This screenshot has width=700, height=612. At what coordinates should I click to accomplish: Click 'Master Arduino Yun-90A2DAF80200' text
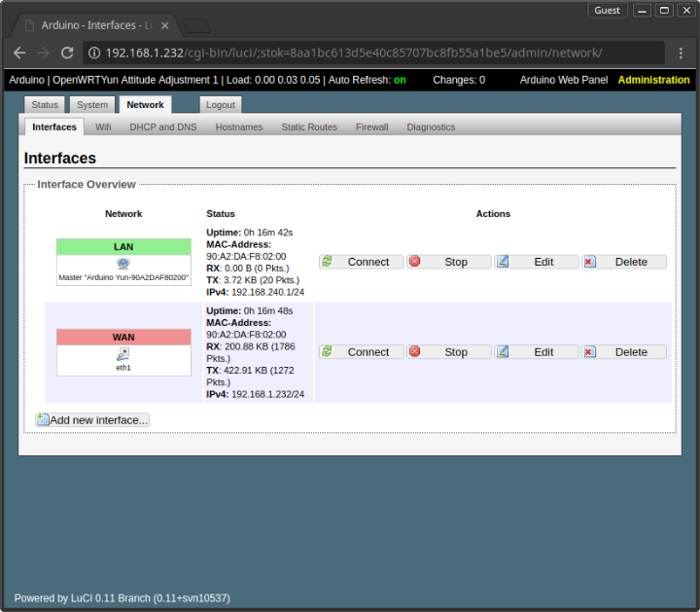123,277
